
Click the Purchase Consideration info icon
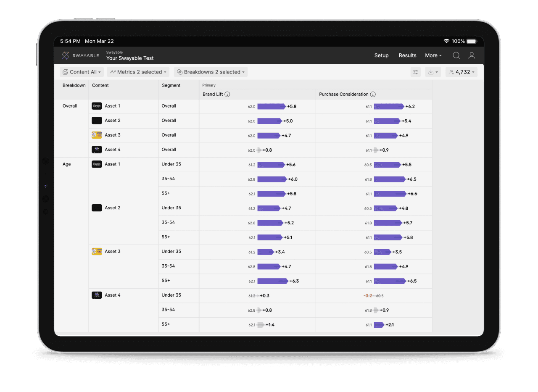(373, 95)
